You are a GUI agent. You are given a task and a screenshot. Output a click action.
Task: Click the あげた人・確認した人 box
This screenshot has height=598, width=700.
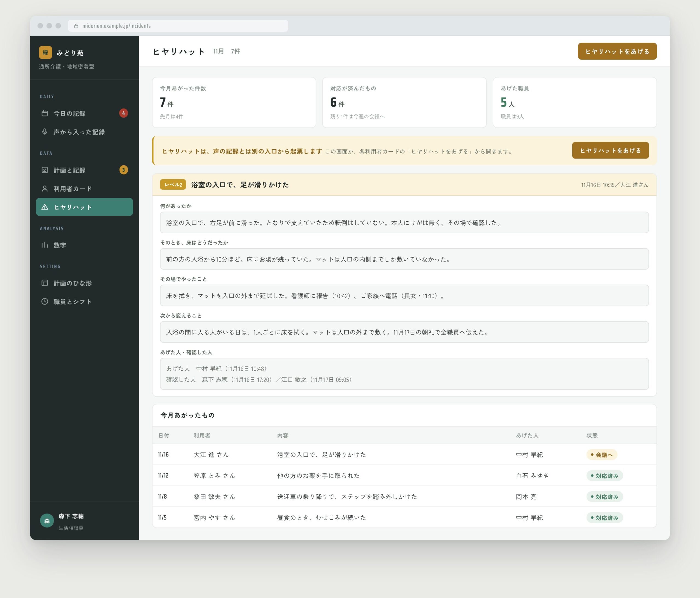tap(404, 374)
